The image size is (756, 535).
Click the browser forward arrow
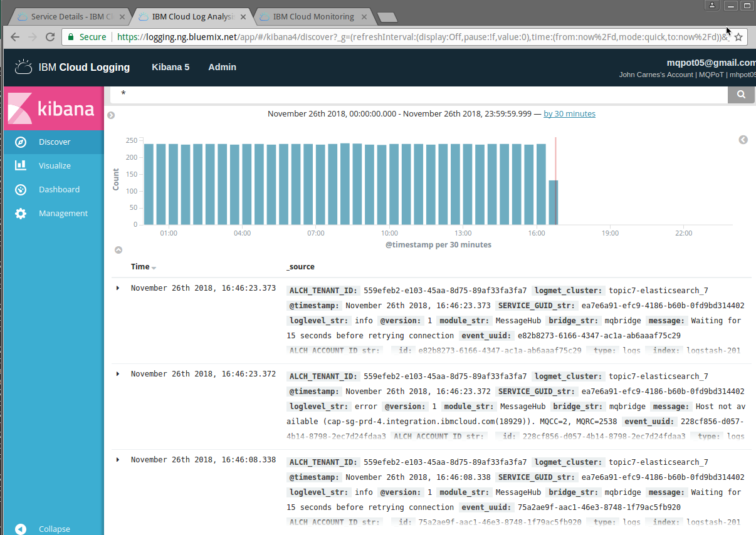(x=33, y=37)
